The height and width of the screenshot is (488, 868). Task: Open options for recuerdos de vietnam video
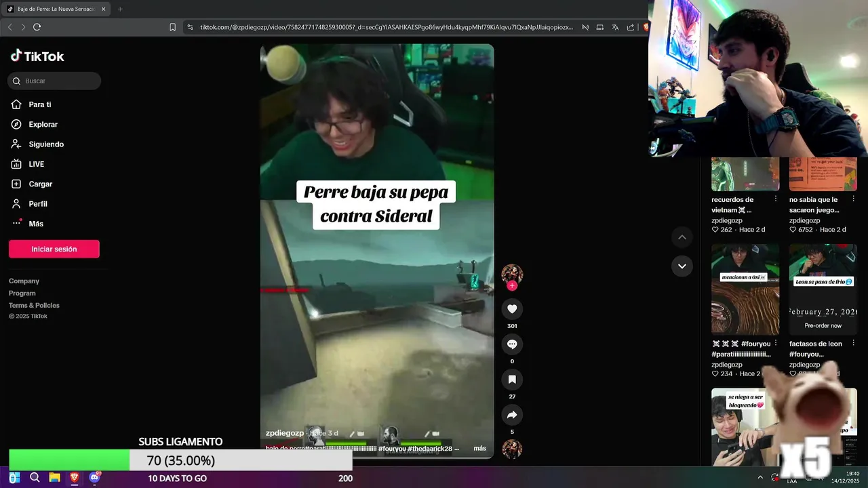[x=776, y=199]
